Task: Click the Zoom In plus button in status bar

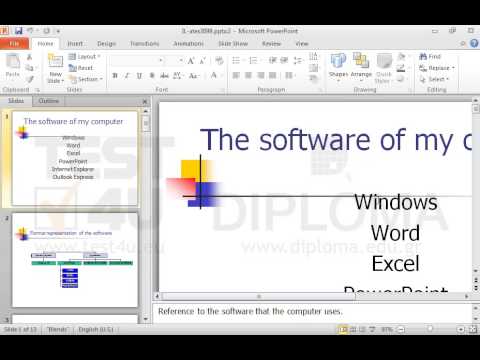Action: pyautogui.click(x=461, y=329)
